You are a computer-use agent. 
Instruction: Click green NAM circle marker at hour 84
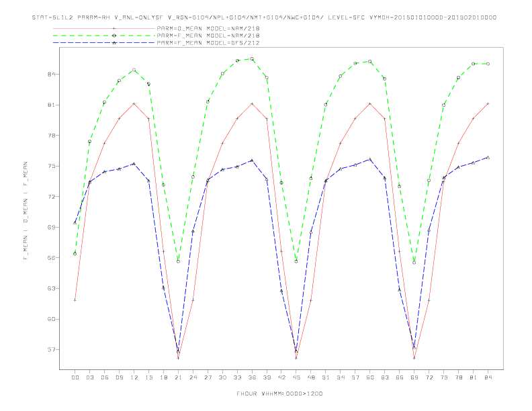click(488, 64)
